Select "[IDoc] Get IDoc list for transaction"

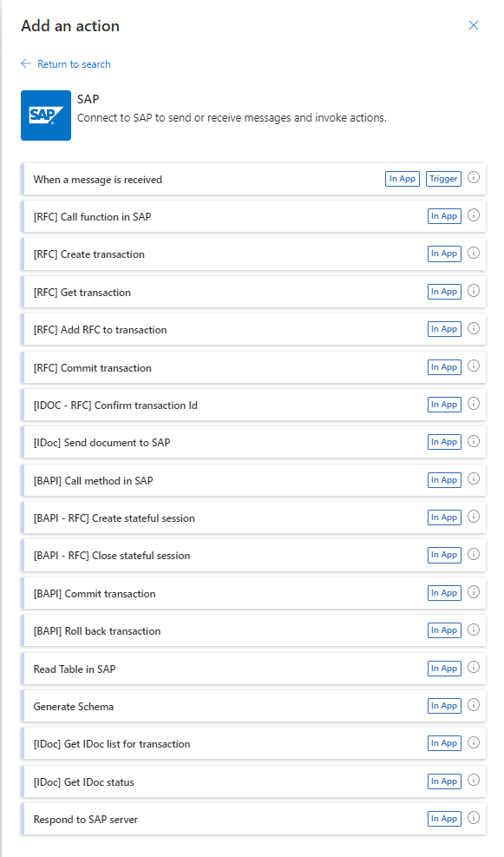click(173, 743)
